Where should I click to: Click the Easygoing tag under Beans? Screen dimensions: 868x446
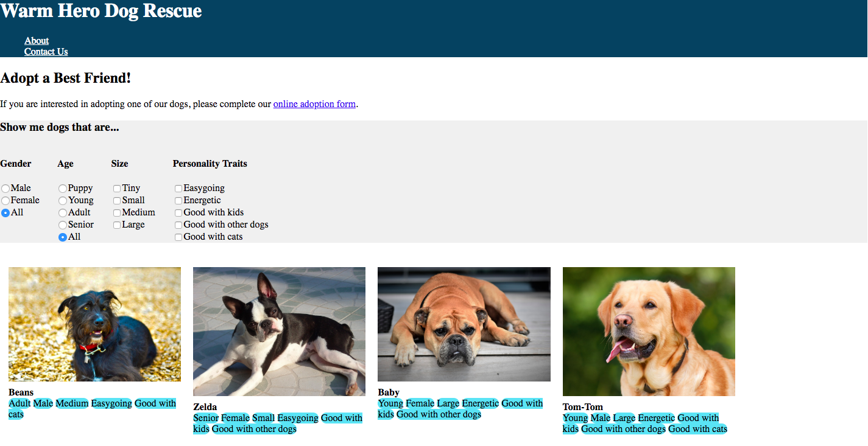pyautogui.click(x=111, y=403)
